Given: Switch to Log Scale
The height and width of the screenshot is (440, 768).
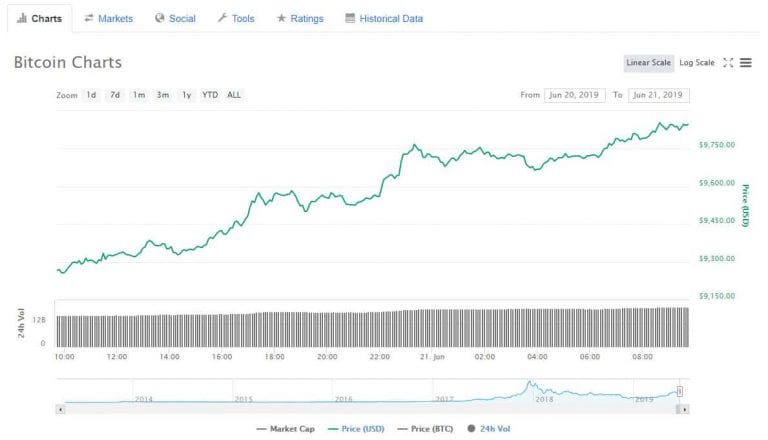Looking at the screenshot, I should coord(697,63).
